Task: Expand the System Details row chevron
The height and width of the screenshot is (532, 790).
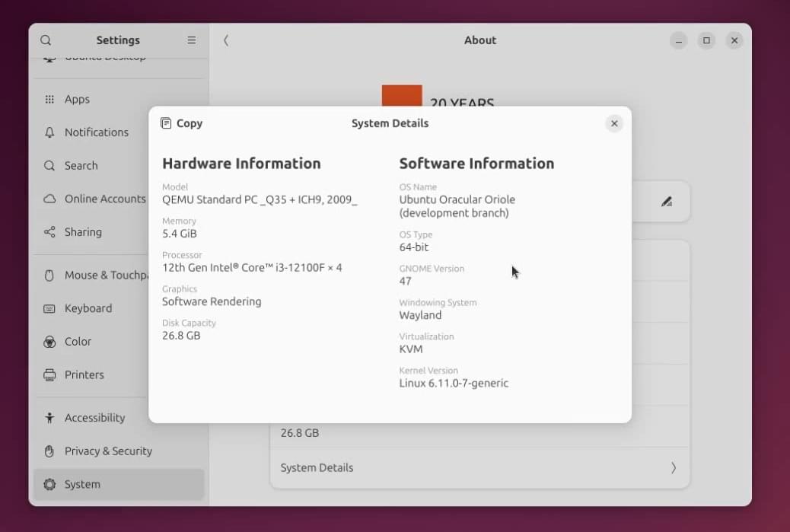Action: click(x=673, y=468)
